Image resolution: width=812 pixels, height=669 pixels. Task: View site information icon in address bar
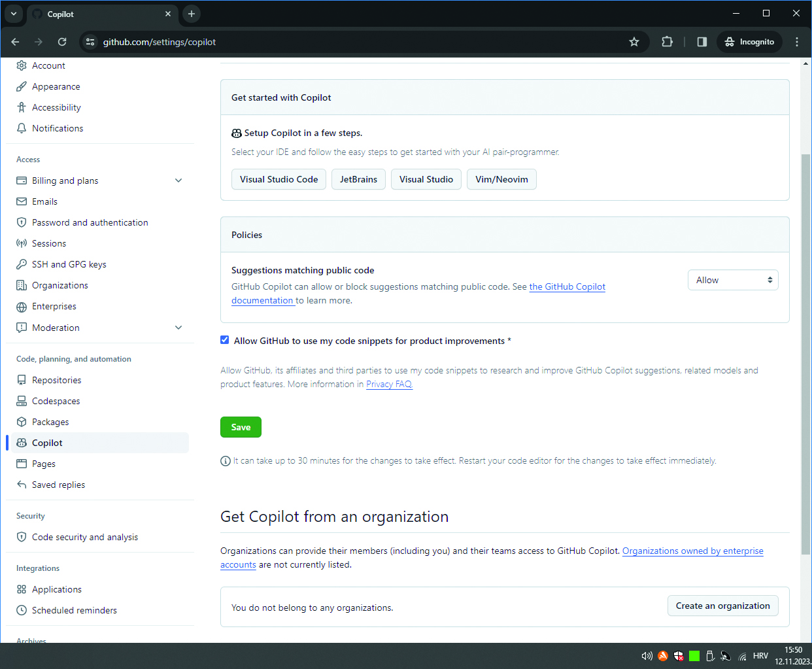(90, 42)
